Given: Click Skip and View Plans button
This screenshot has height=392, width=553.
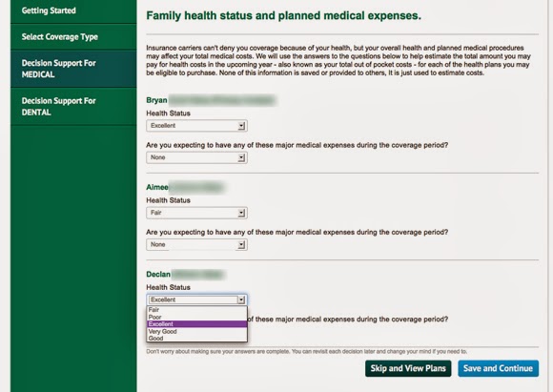Looking at the screenshot, I should pos(408,368).
